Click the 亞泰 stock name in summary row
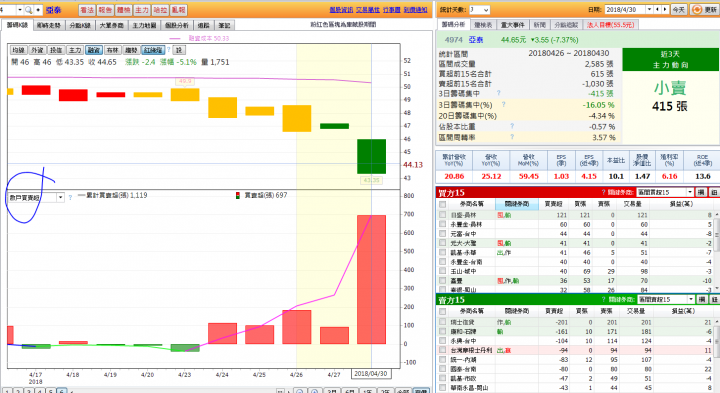Viewport: 720px width, 393px height. [476, 40]
